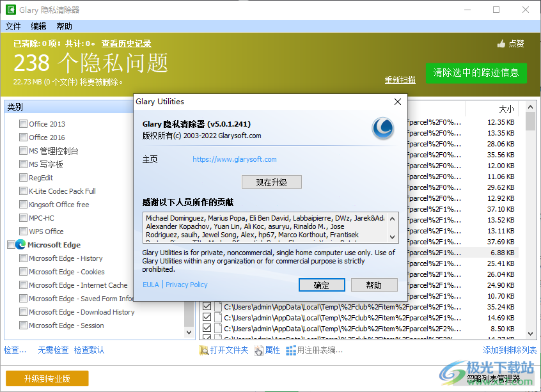
Task: Click the file list scrollbar thumb
Action: [x=530, y=122]
